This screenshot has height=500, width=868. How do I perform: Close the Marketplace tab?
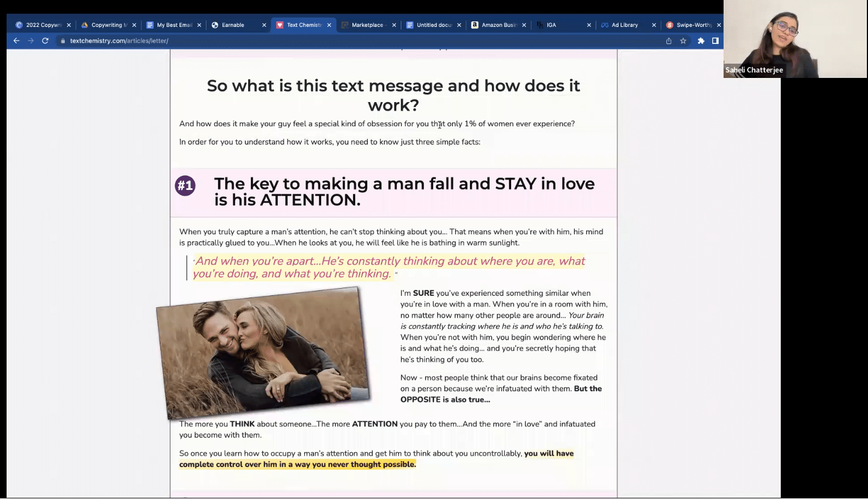coord(394,25)
